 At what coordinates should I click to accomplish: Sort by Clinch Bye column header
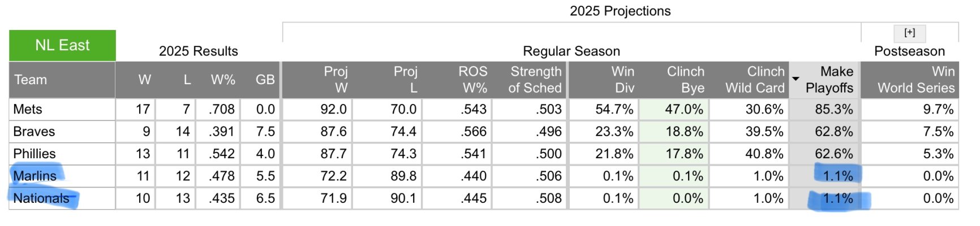[685, 80]
